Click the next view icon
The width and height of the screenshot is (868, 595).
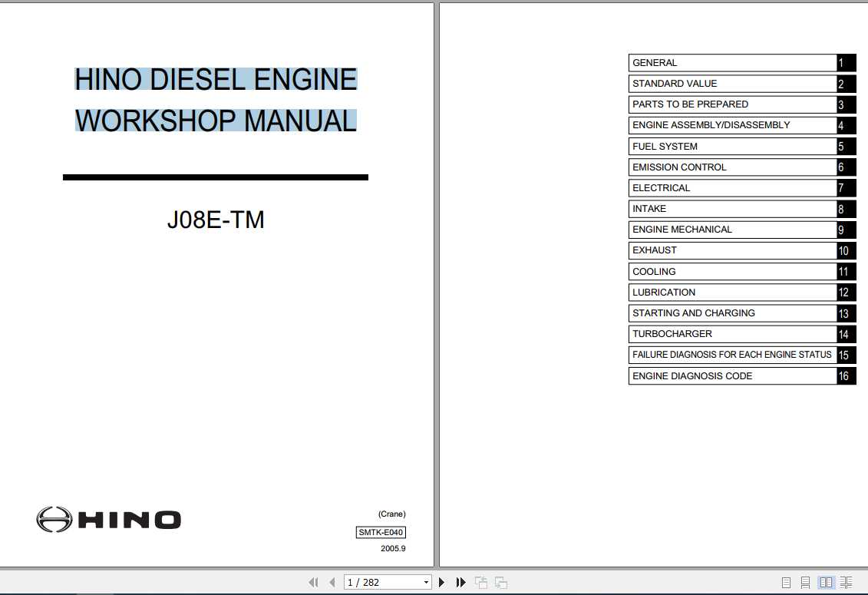(x=501, y=582)
